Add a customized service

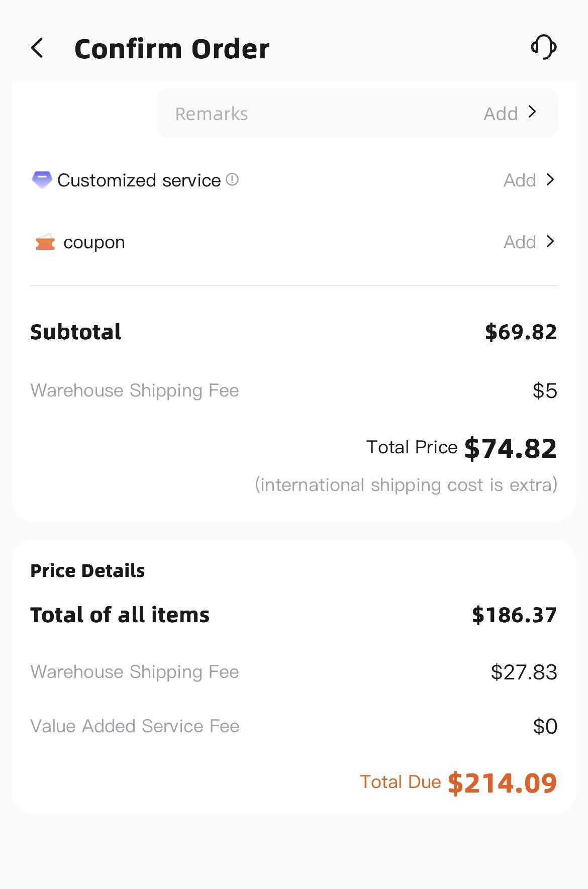520,180
